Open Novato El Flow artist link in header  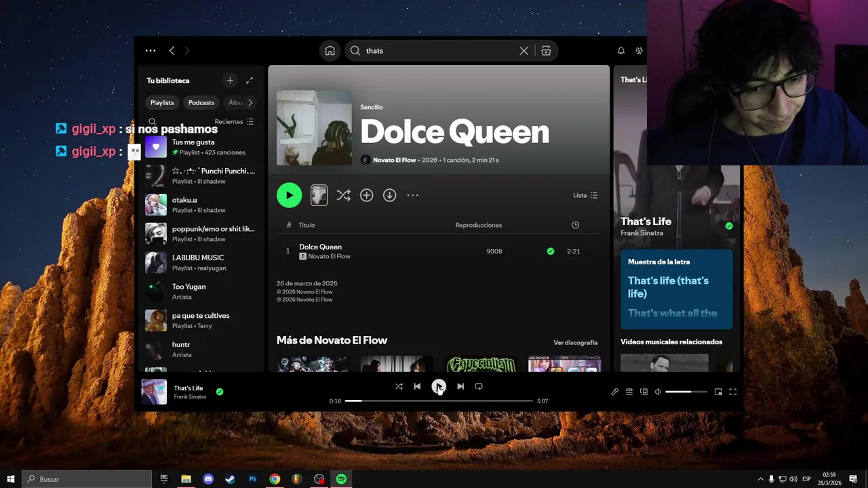[x=394, y=160]
